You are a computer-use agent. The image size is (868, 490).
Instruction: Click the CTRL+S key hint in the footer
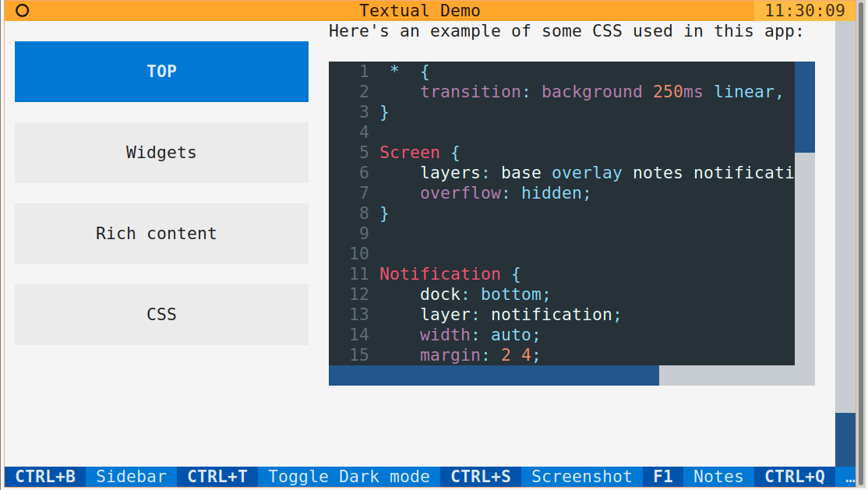481,477
